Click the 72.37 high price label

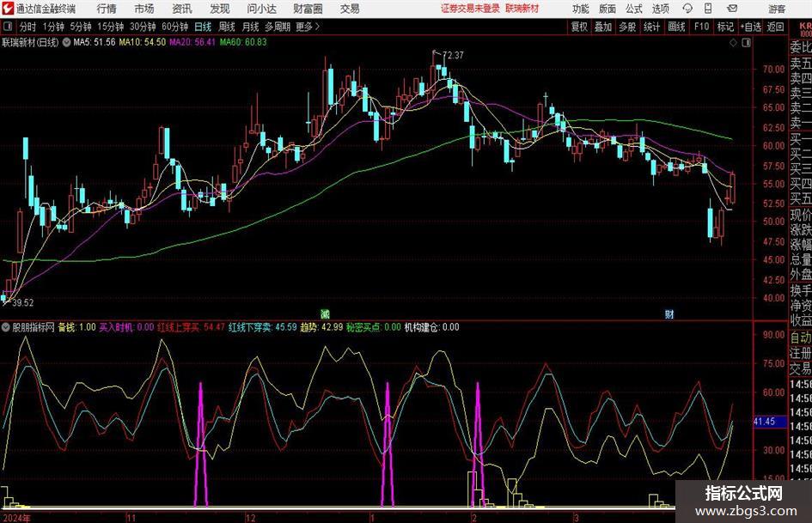click(x=453, y=56)
